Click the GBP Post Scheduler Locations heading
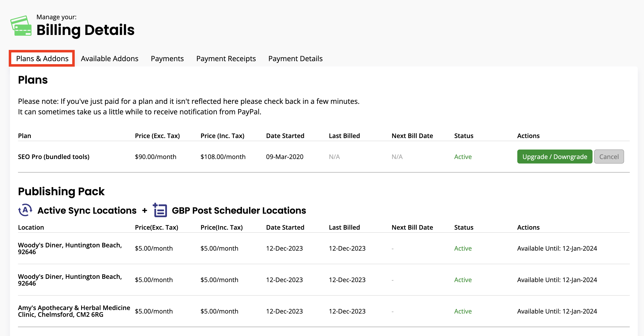 pos(239,210)
